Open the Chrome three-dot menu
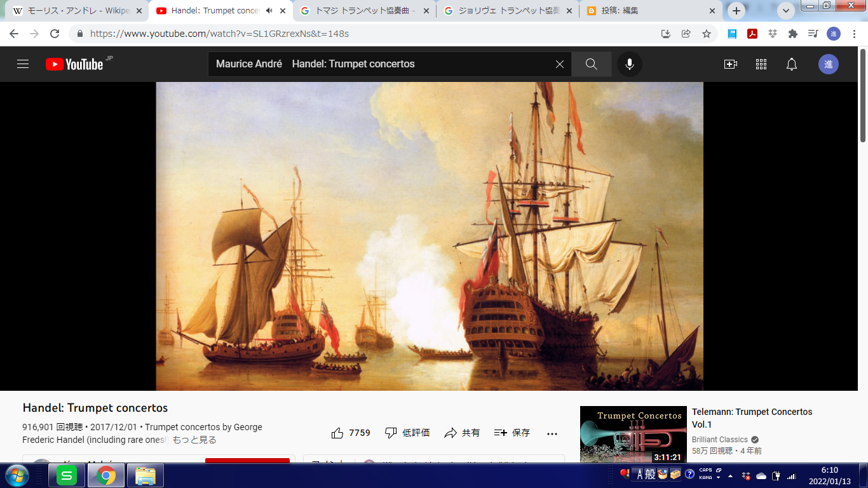Screen dimensions: 868x488 pyautogui.click(x=854, y=34)
